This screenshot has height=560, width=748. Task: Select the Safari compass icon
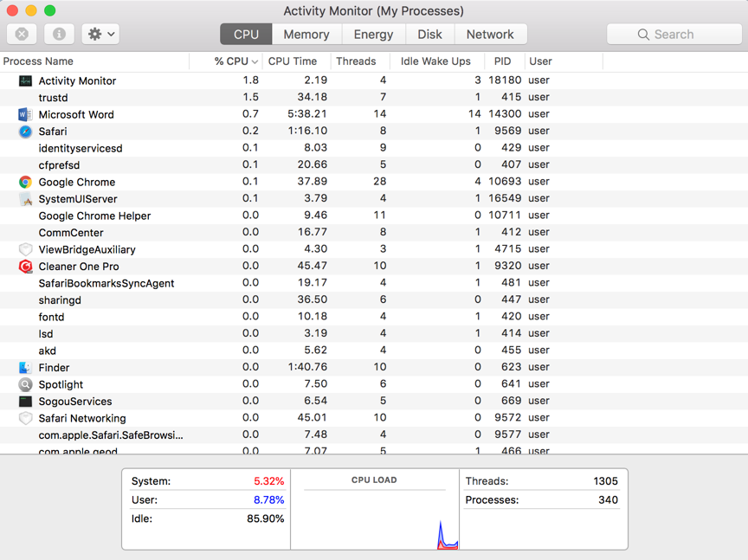click(x=25, y=132)
